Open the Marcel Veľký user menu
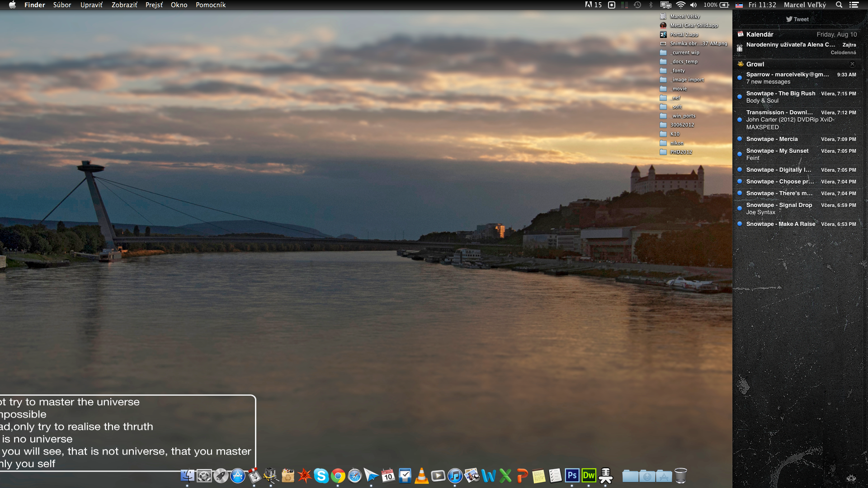868x488 pixels. pyautogui.click(x=805, y=5)
